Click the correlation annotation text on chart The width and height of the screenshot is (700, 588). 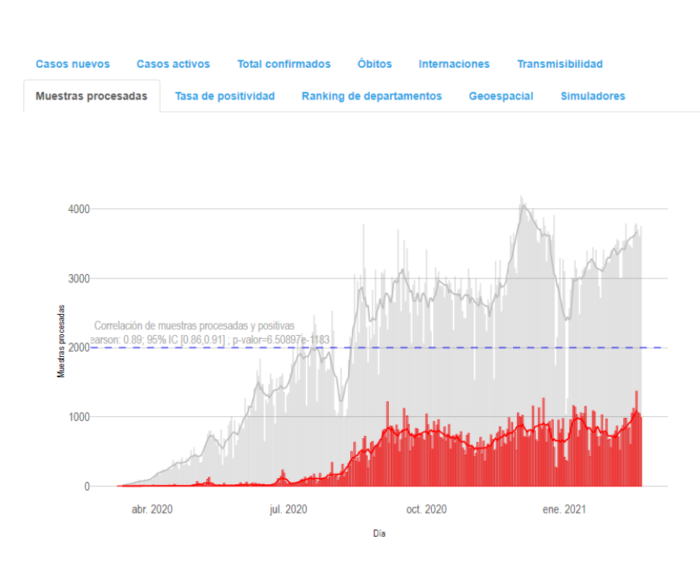(194, 326)
